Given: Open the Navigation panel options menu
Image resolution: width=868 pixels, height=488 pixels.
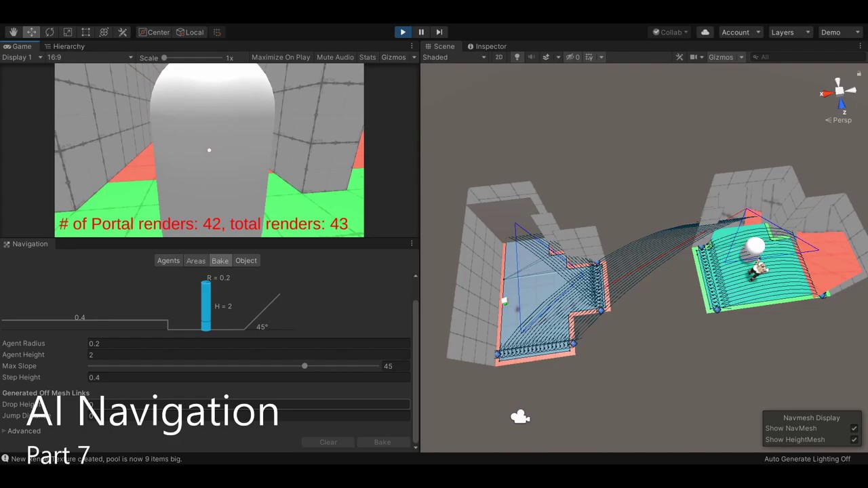Looking at the screenshot, I should 412,243.
